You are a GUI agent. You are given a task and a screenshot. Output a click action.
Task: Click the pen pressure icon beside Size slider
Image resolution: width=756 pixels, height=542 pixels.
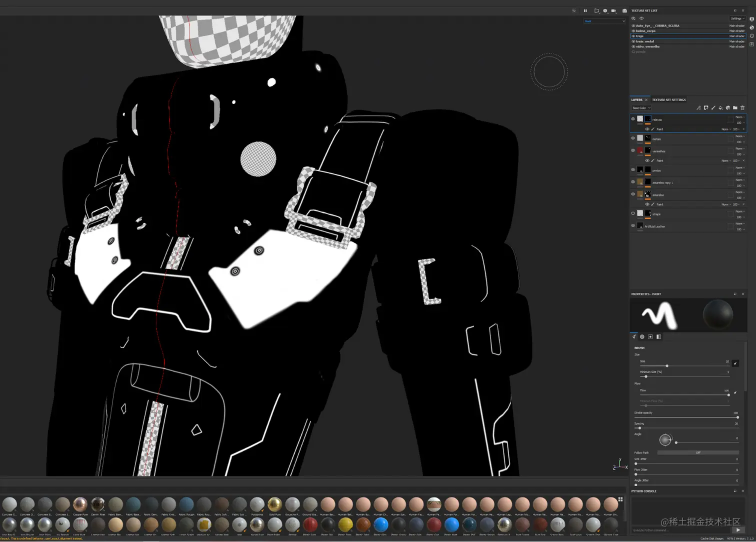pyautogui.click(x=735, y=363)
